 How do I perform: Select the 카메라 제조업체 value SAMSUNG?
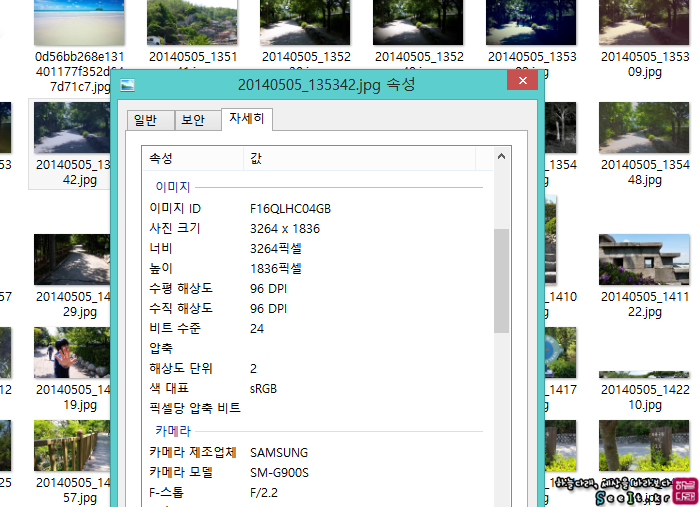[x=279, y=453]
